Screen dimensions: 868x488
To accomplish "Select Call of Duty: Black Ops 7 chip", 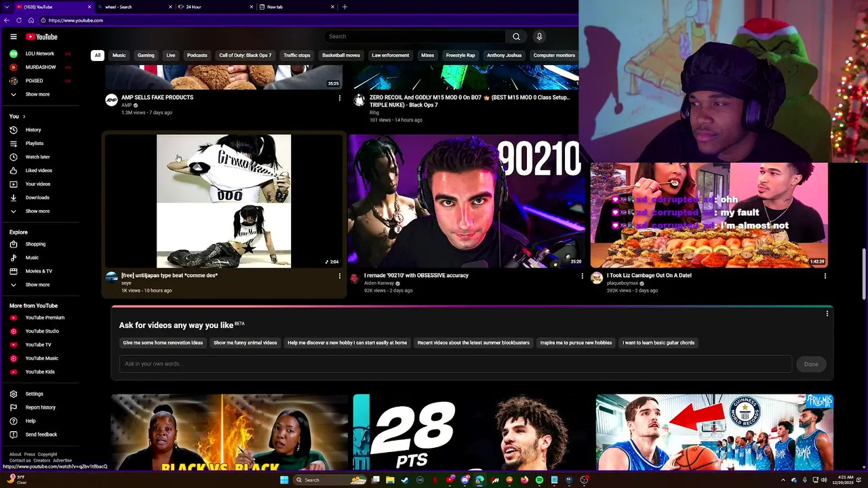I will [245, 56].
